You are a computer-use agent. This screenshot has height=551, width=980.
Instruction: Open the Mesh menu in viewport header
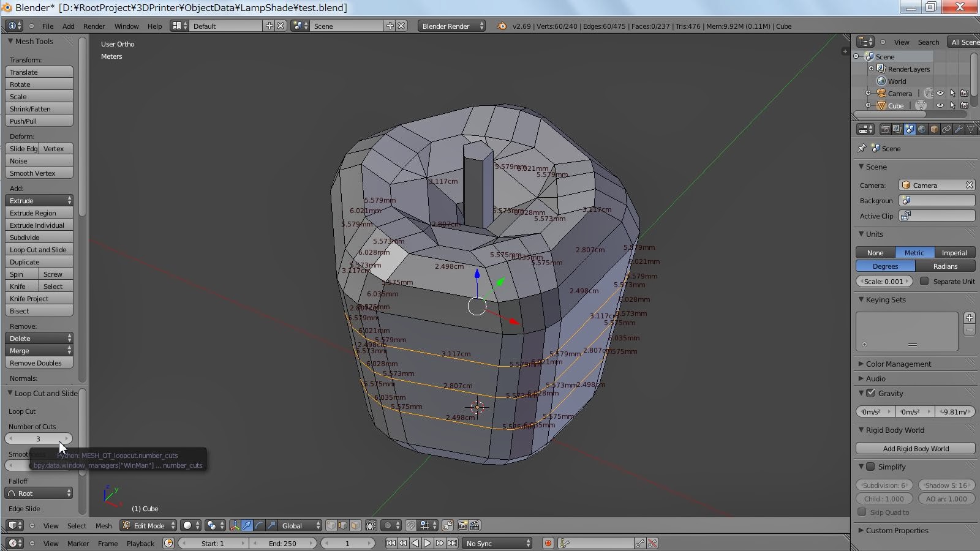coord(104,526)
